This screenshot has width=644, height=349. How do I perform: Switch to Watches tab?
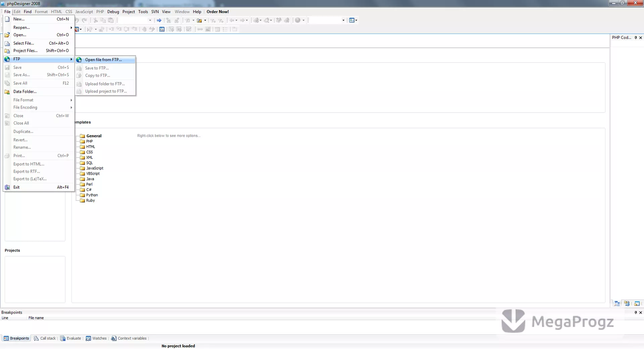point(96,338)
